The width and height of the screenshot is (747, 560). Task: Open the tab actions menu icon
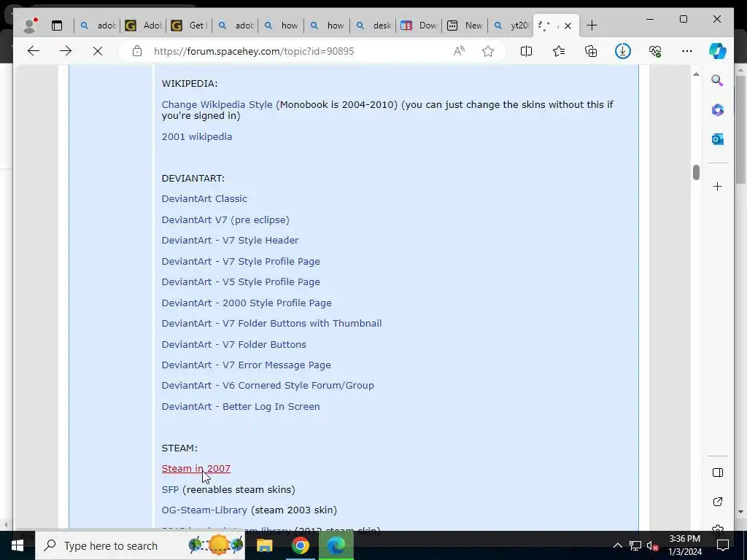tap(57, 26)
